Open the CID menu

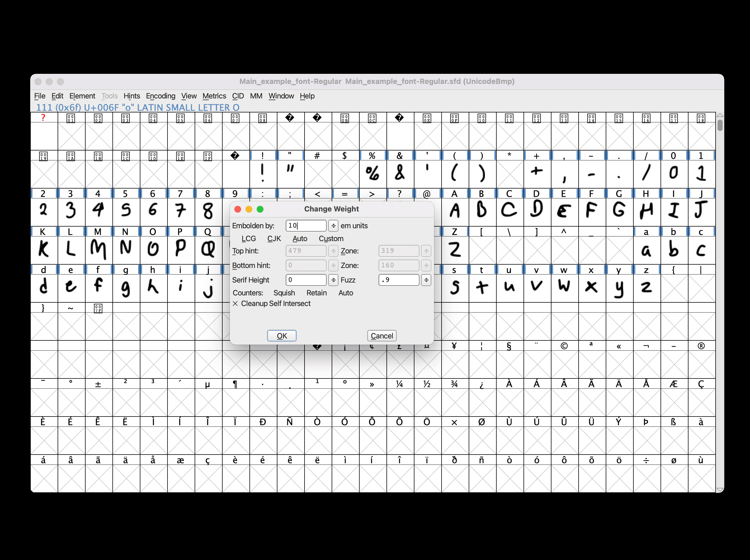[238, 96]
